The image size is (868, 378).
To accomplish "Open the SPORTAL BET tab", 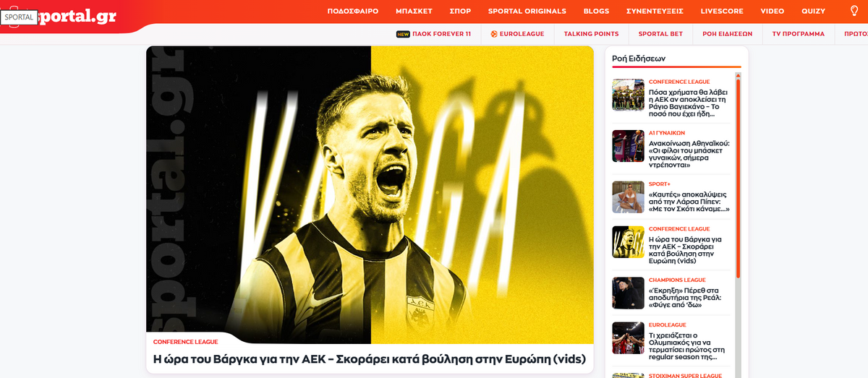I will click(x=660, y=34).
